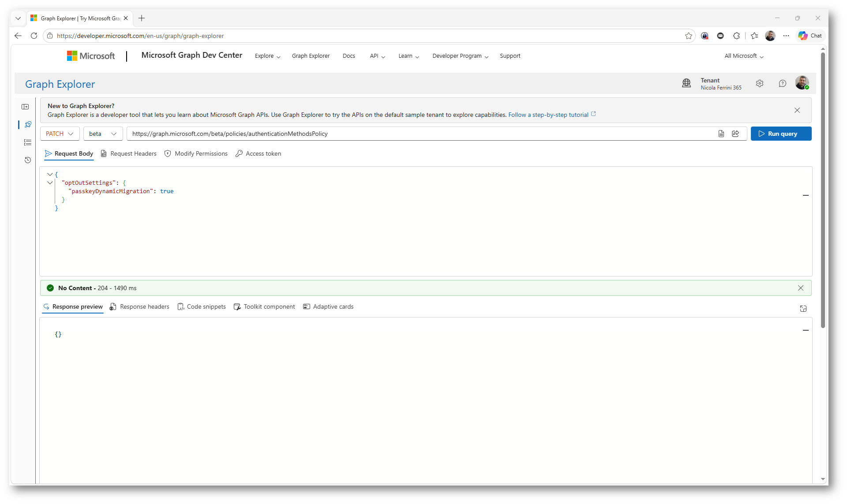Open the PATCH HTTP method dropdown
The width and height of the screenshot is (847, 504).
pos(60,134)
